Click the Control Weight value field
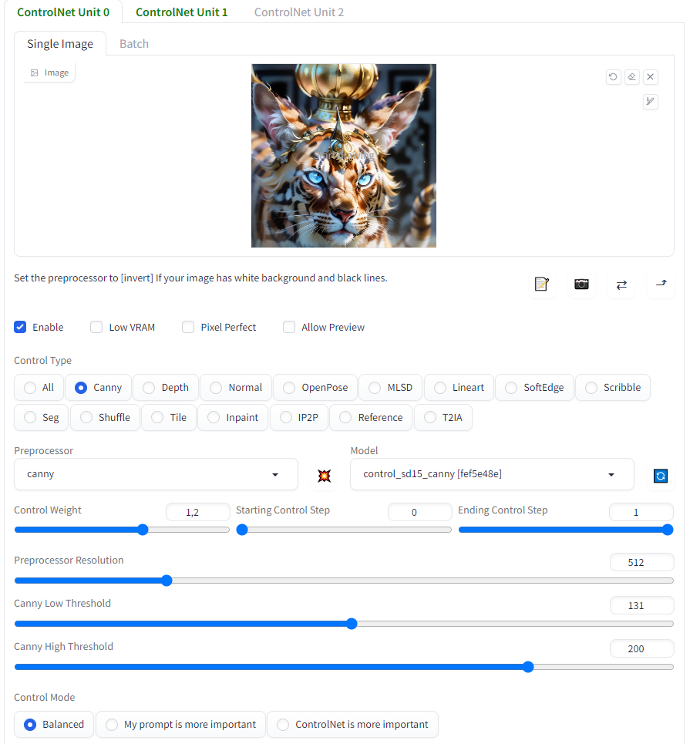700x744 pixels. [x=198, y=512]
